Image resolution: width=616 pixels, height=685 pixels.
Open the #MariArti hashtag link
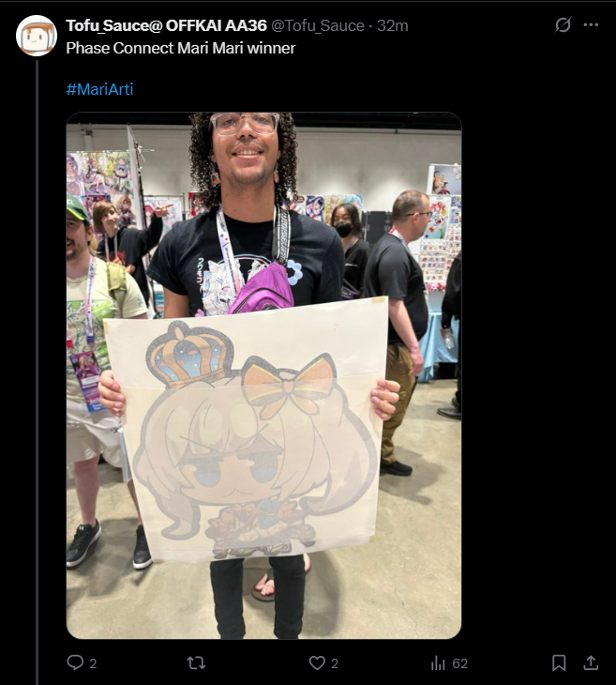(x=99, y=89)
